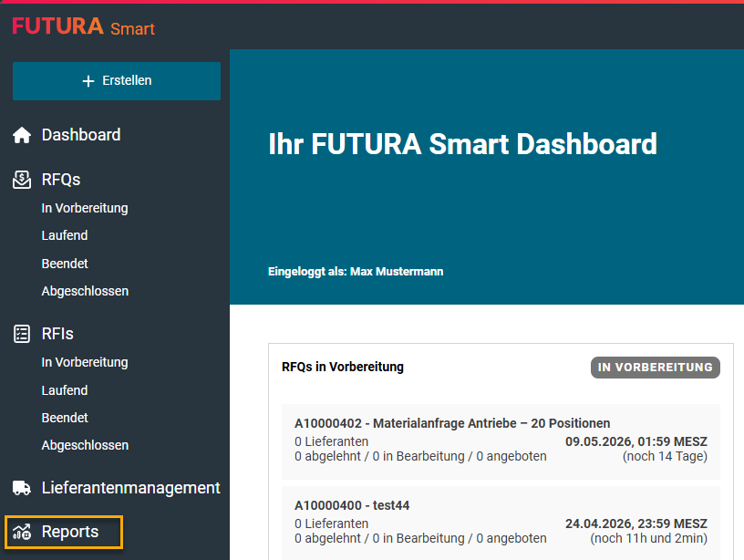
Task: Click the Ihr FUTURA Smart Dashboard title
Action: tap(462, 144)
